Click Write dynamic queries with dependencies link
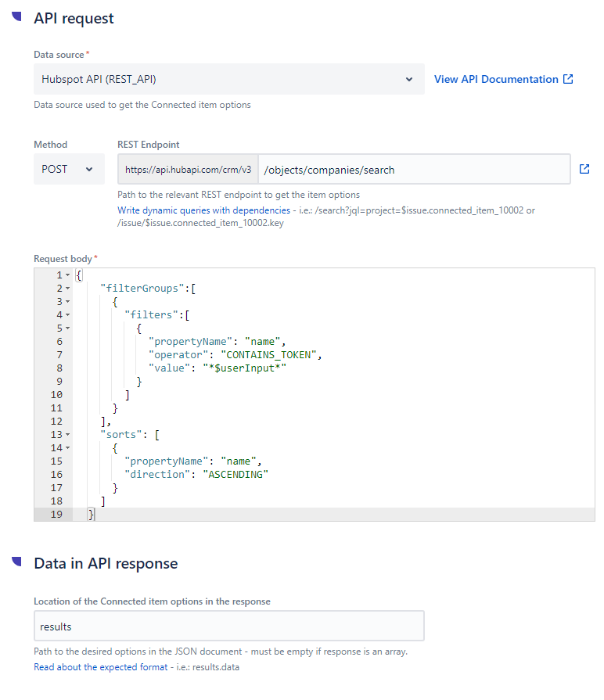The width and height of the screenshot is (604, 700). 203,210
